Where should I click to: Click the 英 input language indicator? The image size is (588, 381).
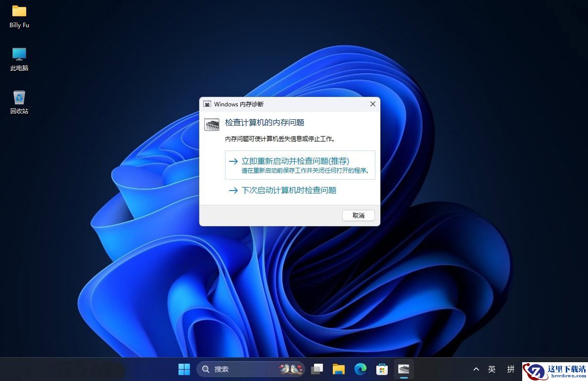pyautogui.click(x=492, y=369)
